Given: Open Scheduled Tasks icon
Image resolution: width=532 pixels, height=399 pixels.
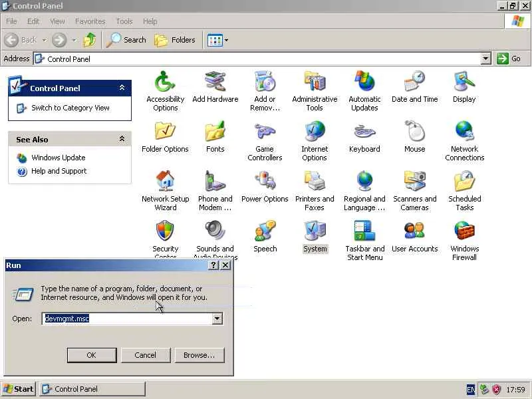Looking at the screenshot, I should [464, 182].
